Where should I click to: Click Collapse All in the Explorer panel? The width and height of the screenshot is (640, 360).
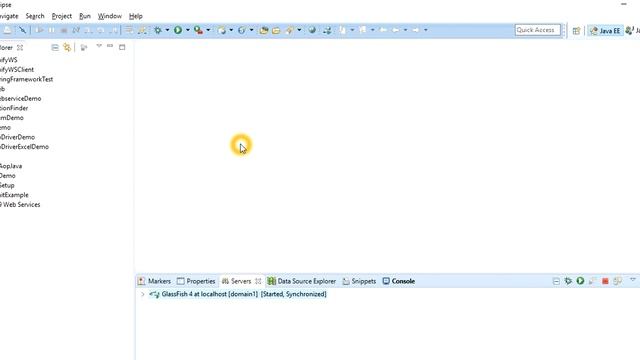(x=55, y=47)
